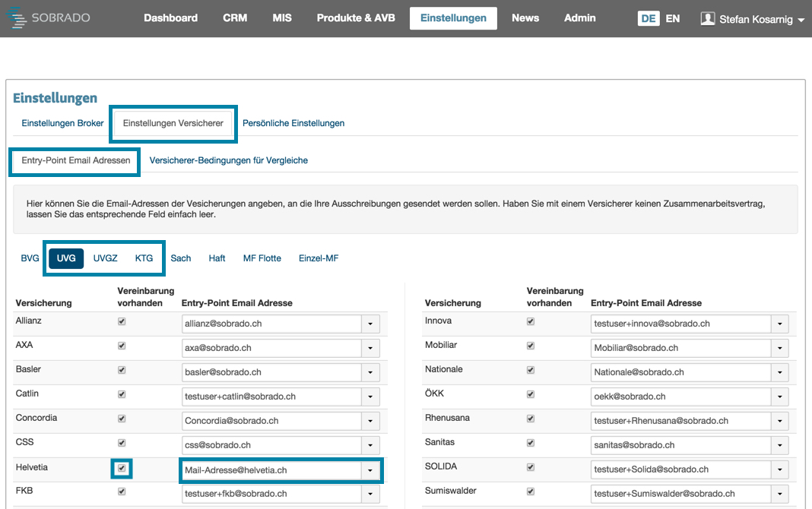812x509 pixels.
Task: Switch language to DE
Action: [x=649, y=19]
